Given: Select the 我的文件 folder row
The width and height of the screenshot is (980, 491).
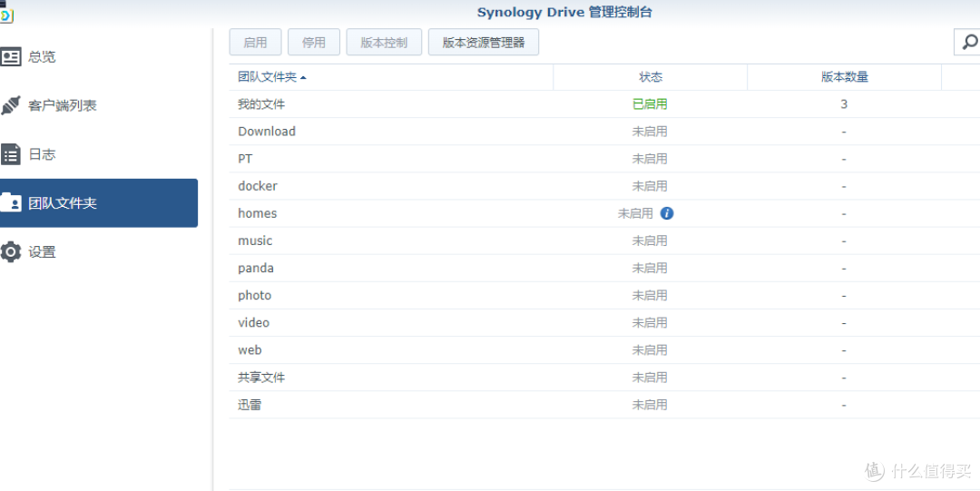Looking at the screenshot, I should [x=261, y=104].
